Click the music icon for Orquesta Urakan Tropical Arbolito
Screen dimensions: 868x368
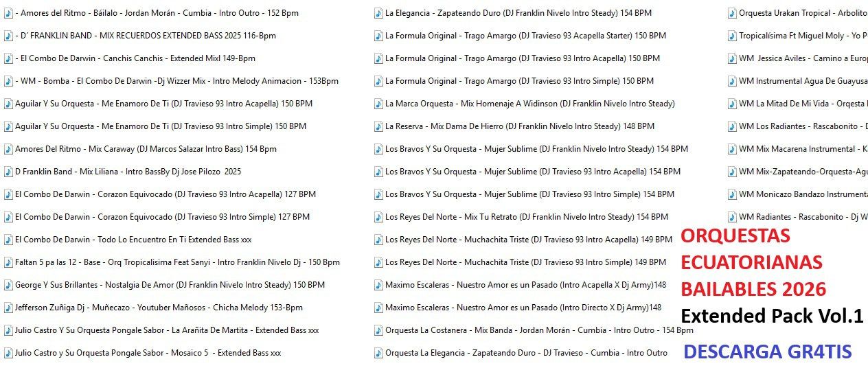tap(732, 13)
